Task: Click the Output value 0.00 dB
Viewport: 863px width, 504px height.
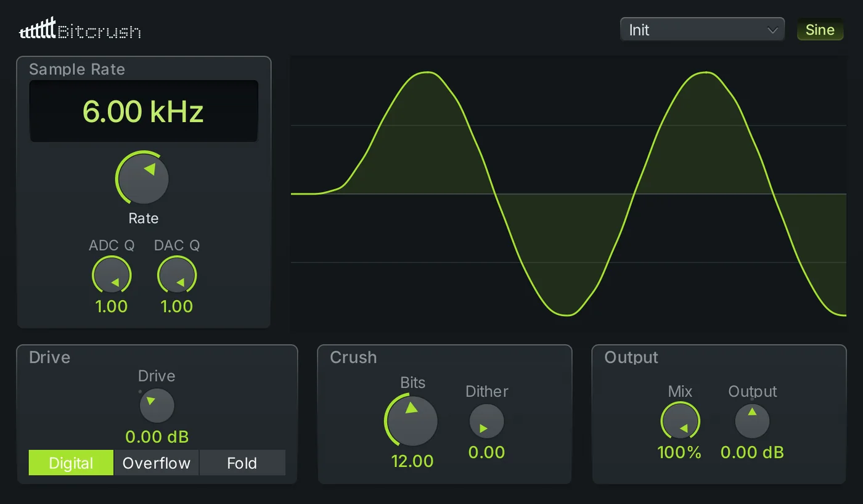Action: [x=752, y=452]
